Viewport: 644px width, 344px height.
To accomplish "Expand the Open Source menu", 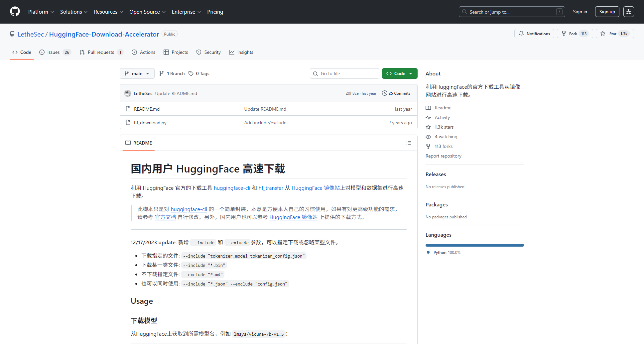I will pyautogui.click(x=147, y=12).
